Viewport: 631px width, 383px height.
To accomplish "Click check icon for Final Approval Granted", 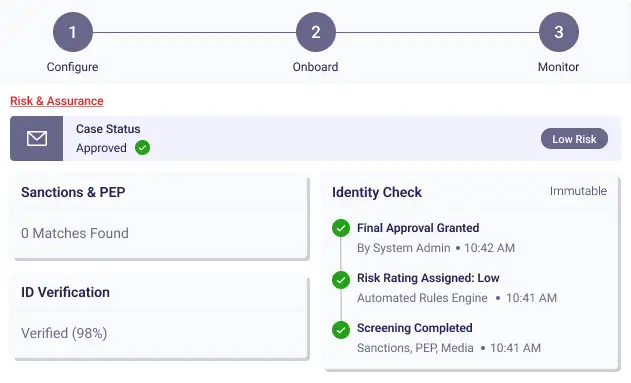I will tap(341, 228).
